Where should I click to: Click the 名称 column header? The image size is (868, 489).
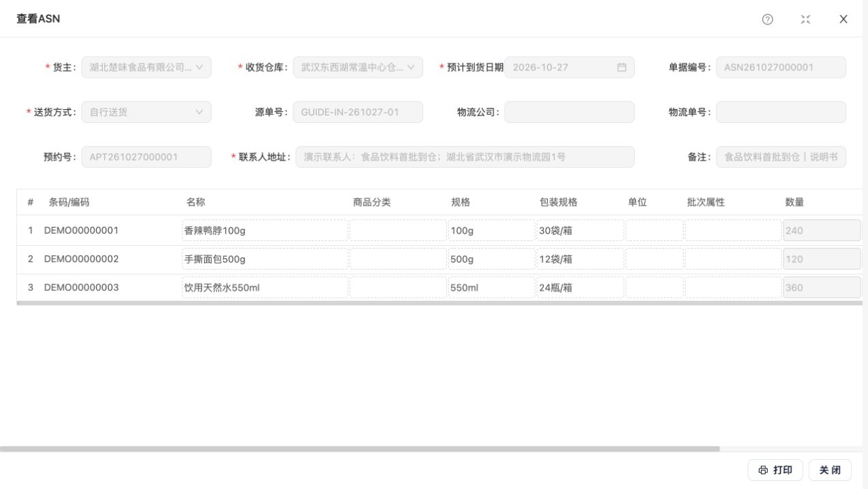point(195,202)
